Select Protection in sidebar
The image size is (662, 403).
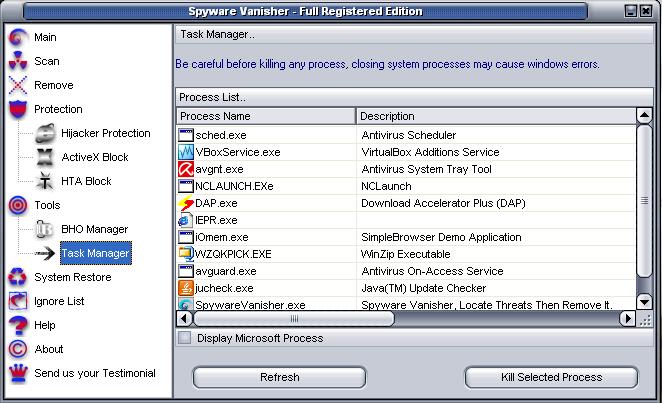tap(58, 109)
